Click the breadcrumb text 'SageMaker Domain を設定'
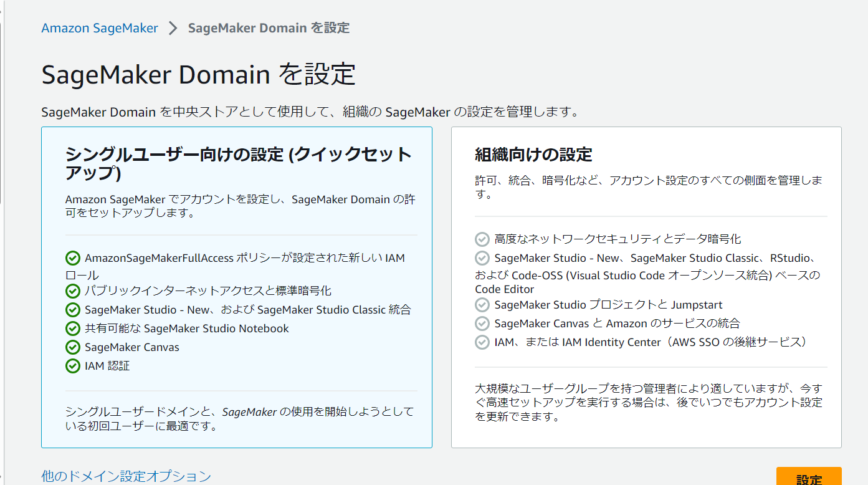The image size is (868, 485). [x=269, y=28]
